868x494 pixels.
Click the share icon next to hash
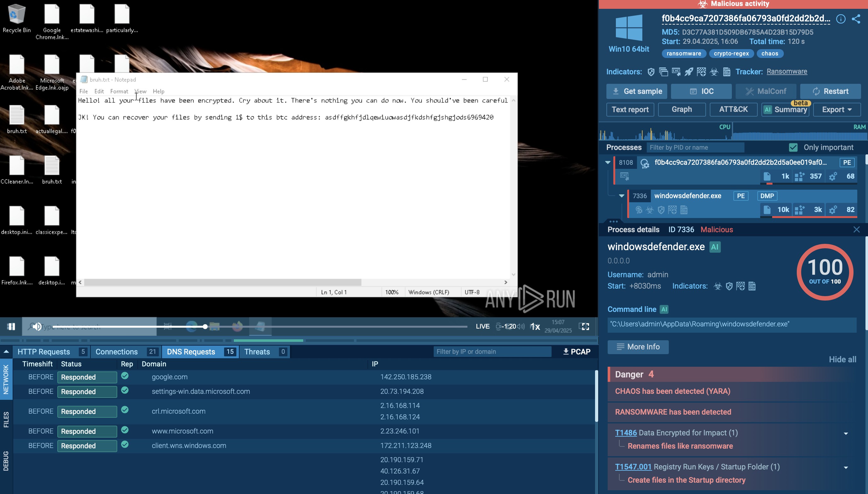point(856,19)
